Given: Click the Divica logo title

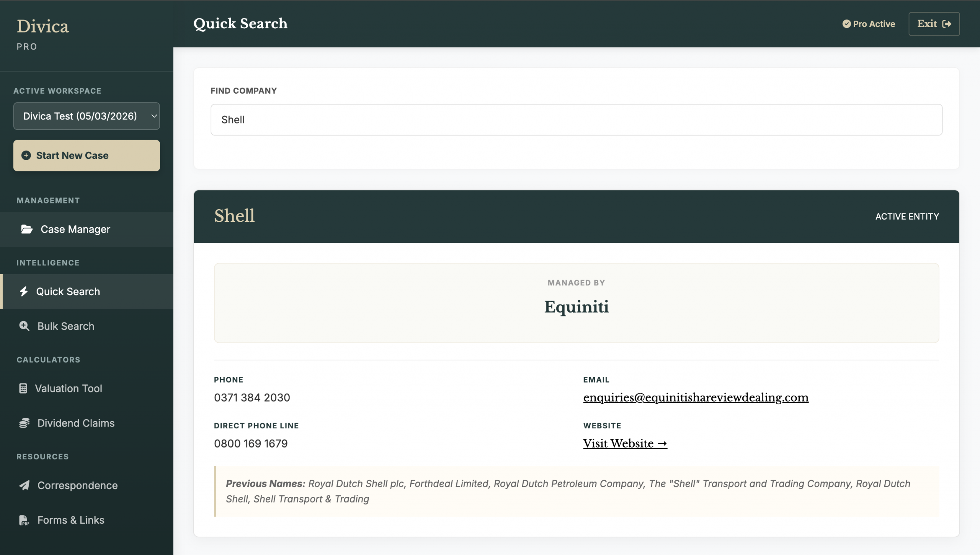Looking at the screenshot, I should click(43, 26).
